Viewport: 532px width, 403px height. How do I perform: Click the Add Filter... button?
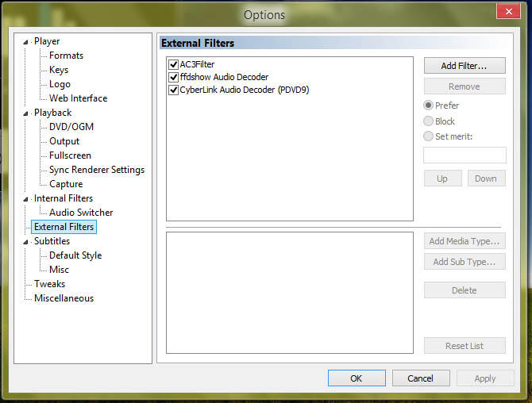(464, 66)
